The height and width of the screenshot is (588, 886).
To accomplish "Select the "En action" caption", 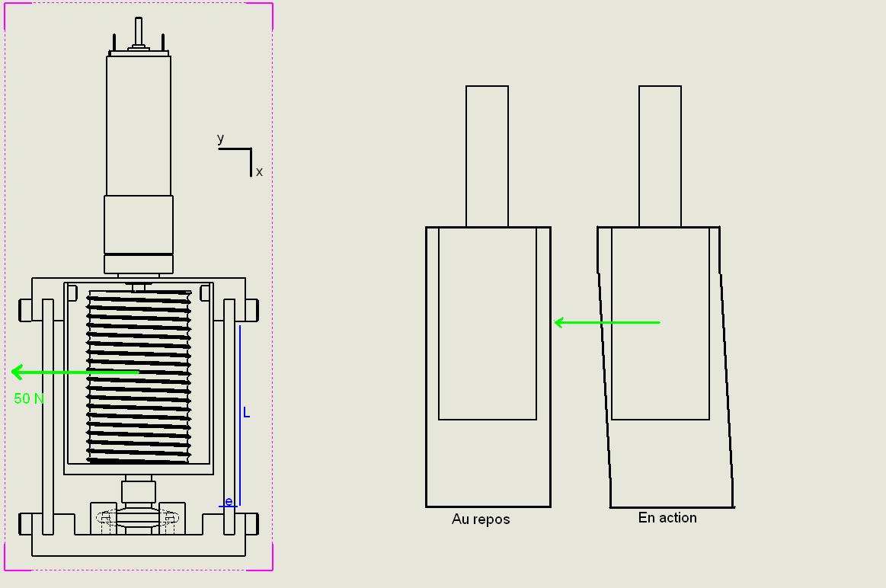I will (667, 517).
